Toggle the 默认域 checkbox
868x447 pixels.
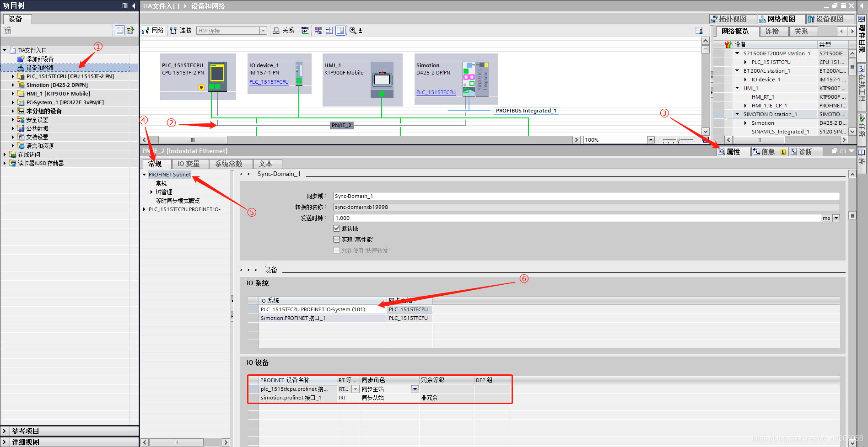[x=337, y=228]
